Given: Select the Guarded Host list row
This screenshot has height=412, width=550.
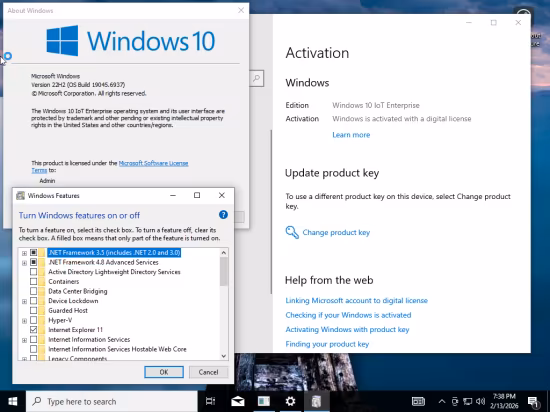Looking at the screenshot, I should (x=68, y=310).
